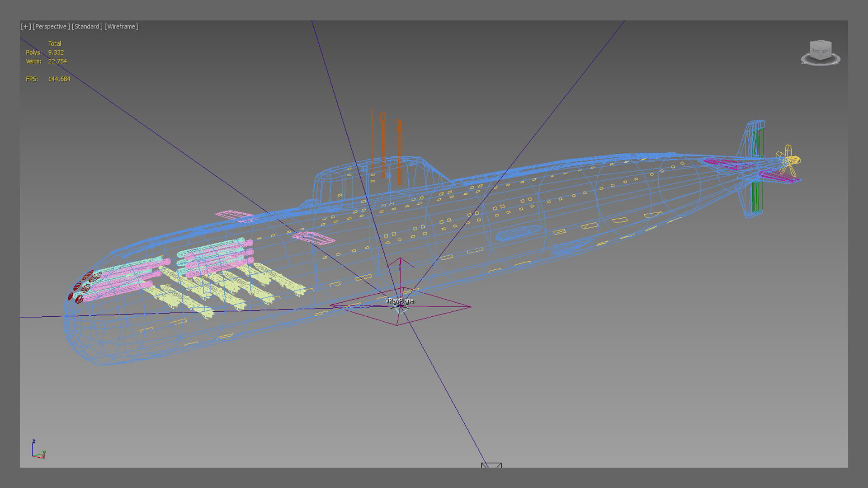This screenshot has height=488, width=868.
Task: Select the camera icon at viewport bottom
Action: coord(491,465)
